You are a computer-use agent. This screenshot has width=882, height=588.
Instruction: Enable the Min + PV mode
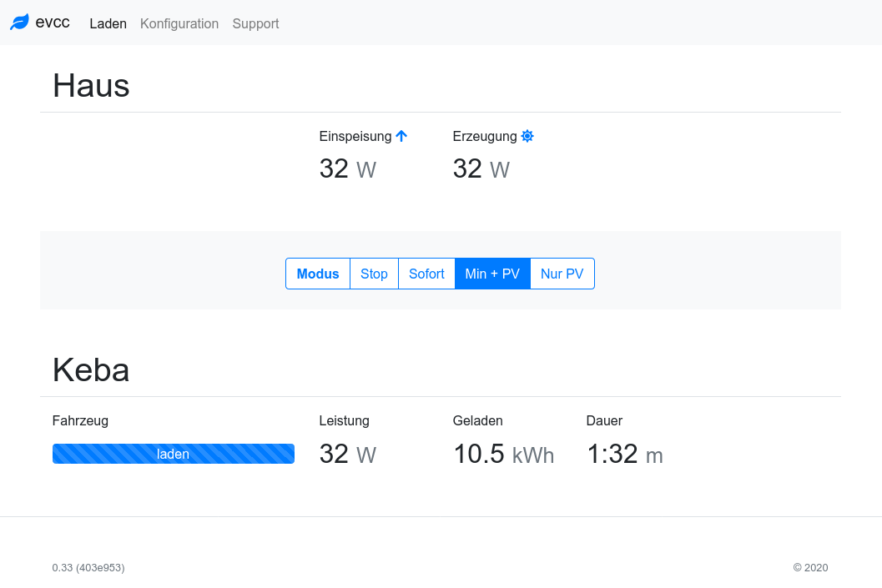click(x=492, y=274)
